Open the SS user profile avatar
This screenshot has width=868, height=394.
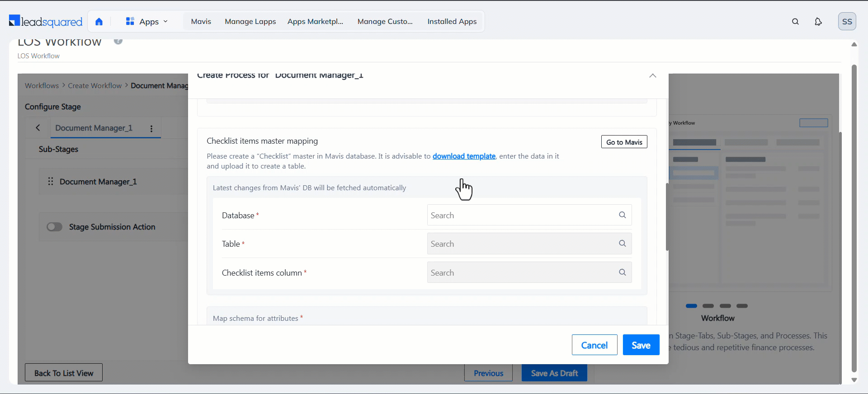coord(847,21)
